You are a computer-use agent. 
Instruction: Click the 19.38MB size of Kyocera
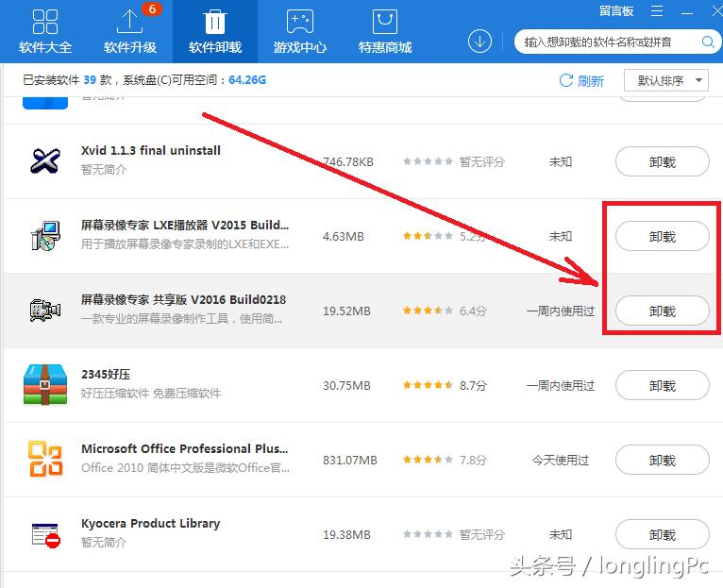(346, 535)
